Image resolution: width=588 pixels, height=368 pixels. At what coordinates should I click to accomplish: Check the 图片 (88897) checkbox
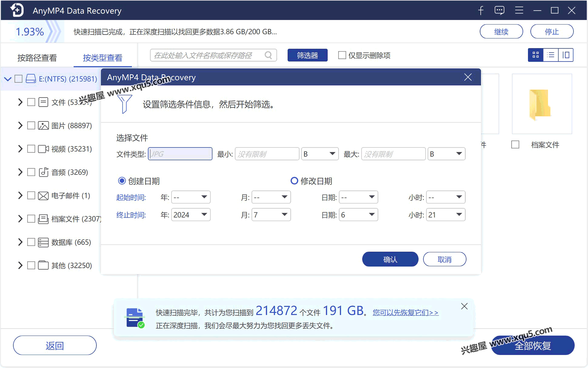31,125
